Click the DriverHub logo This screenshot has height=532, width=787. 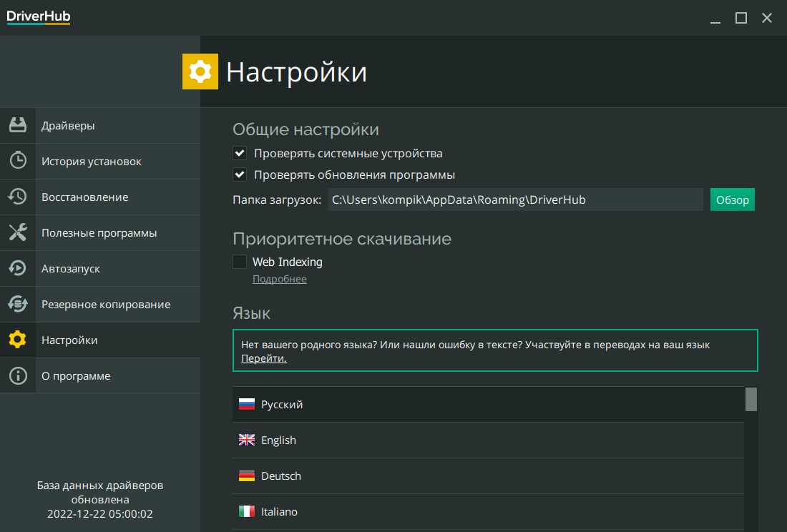point(39,17)
